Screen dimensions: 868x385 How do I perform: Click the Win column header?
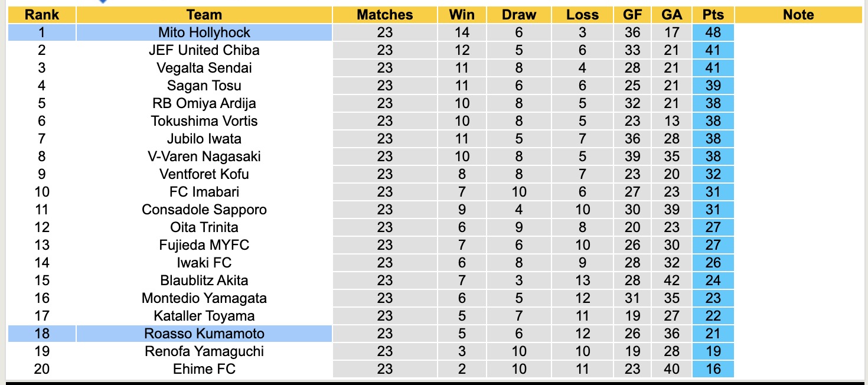click(x=462, y=15)
